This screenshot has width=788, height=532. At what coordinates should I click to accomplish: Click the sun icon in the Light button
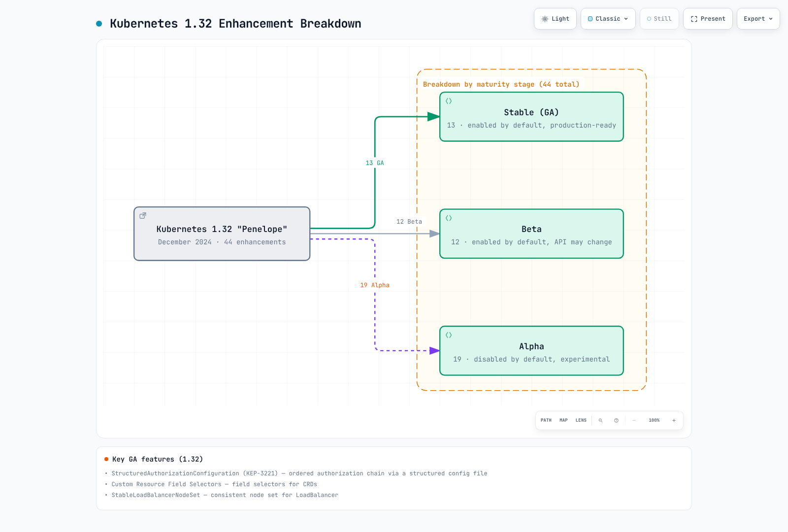(x=545, y=19)
